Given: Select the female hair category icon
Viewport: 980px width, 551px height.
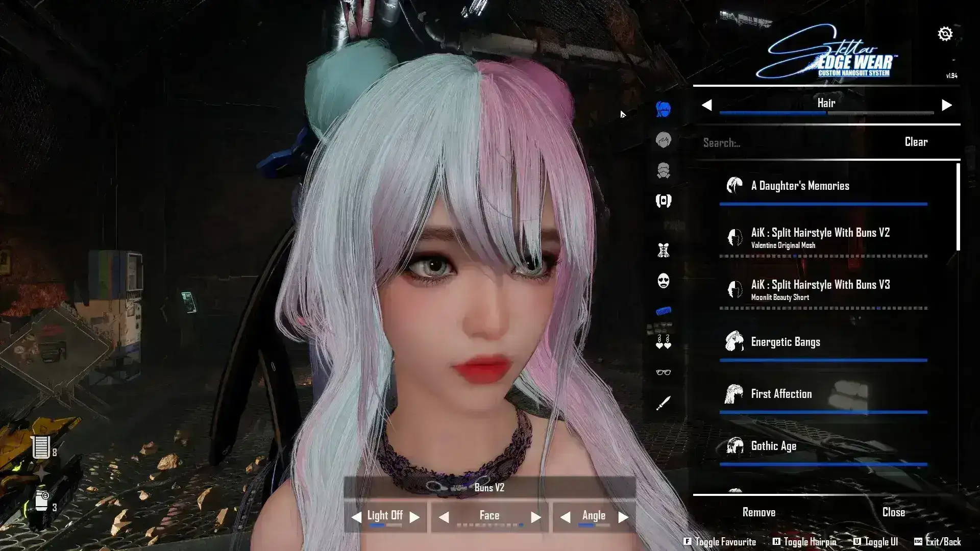Looking at the screenshot, I should [x=663, y=109].
